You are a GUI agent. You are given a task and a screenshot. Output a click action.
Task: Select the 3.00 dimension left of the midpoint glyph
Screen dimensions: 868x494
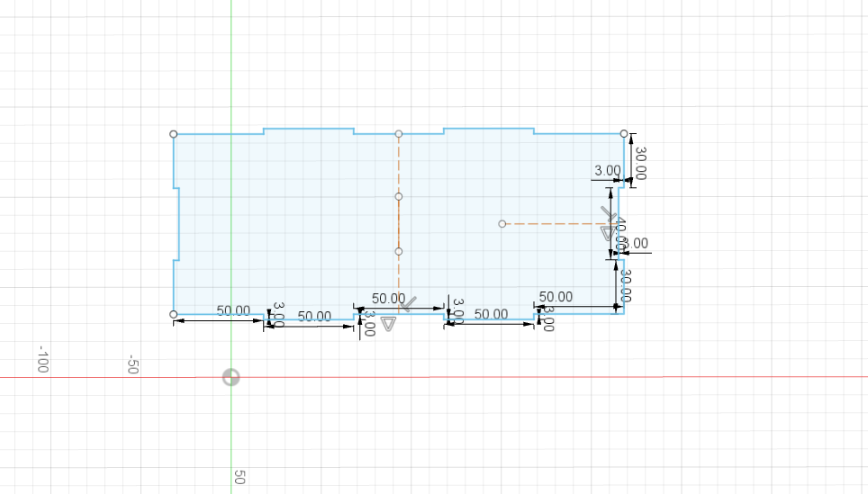coord(370,324)
